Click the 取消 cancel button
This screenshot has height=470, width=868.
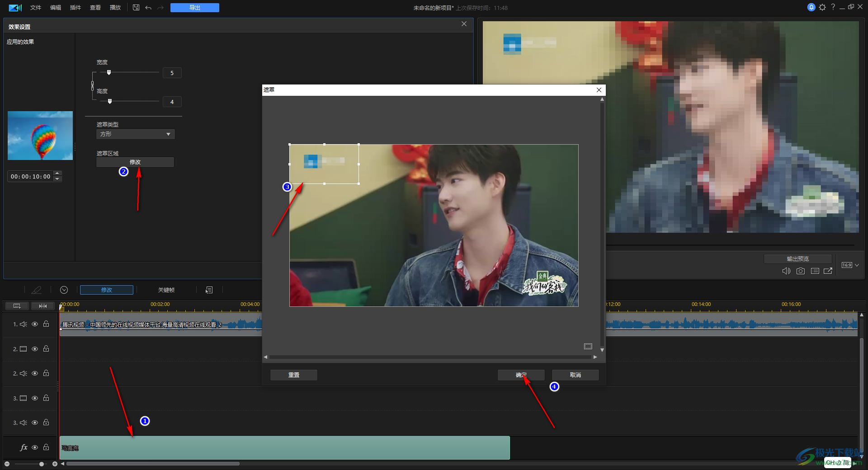(576, 375)
